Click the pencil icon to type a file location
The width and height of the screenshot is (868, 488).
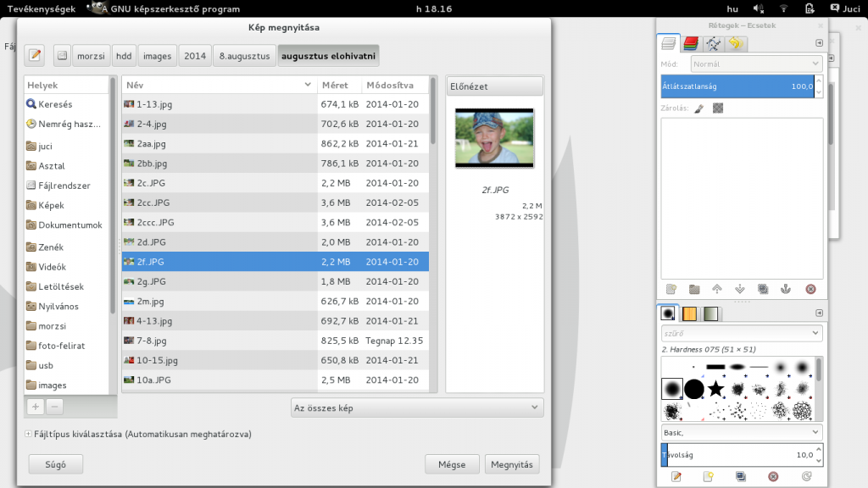[34, 54]
